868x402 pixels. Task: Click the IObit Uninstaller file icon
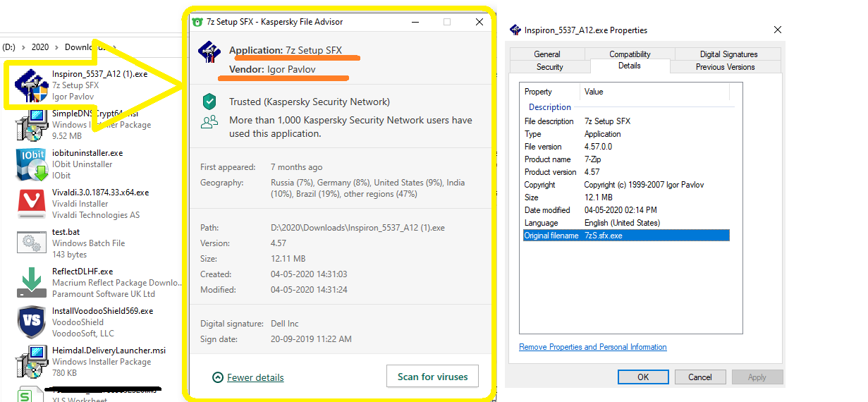[x=31, y=164]
